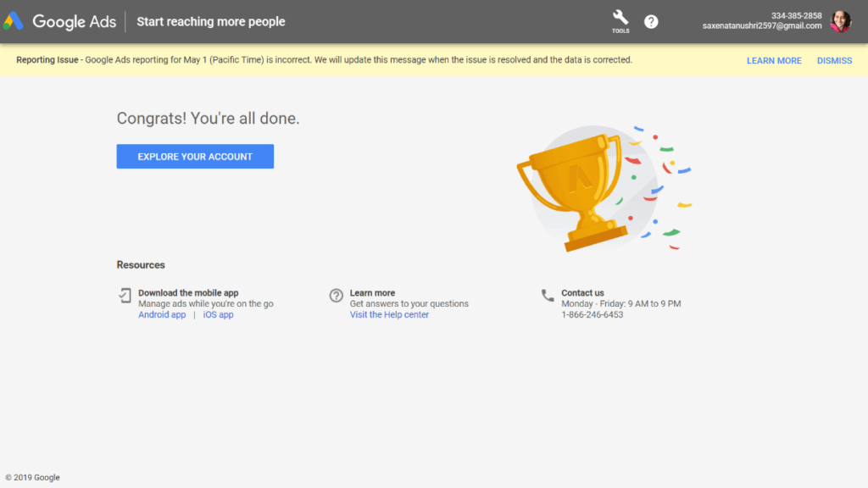
Task: Click the Resources section heading
Action: pyautogui.click(x=141, y=265)
